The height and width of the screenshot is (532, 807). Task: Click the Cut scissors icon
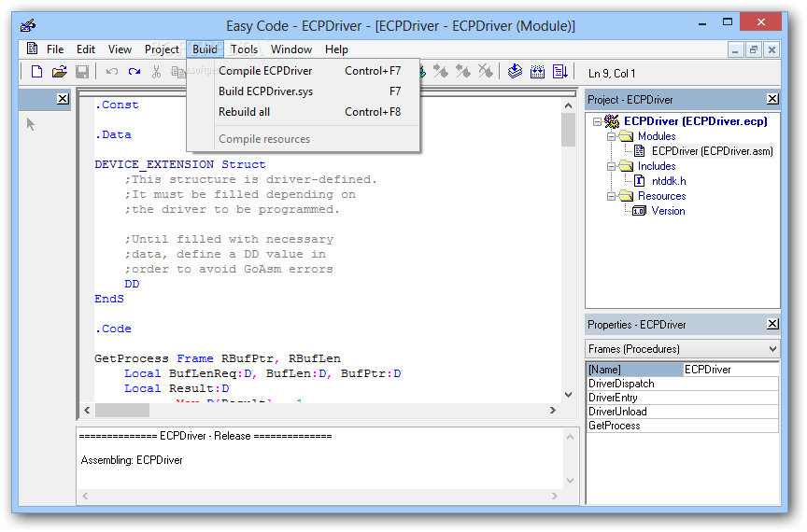(157, 72)
